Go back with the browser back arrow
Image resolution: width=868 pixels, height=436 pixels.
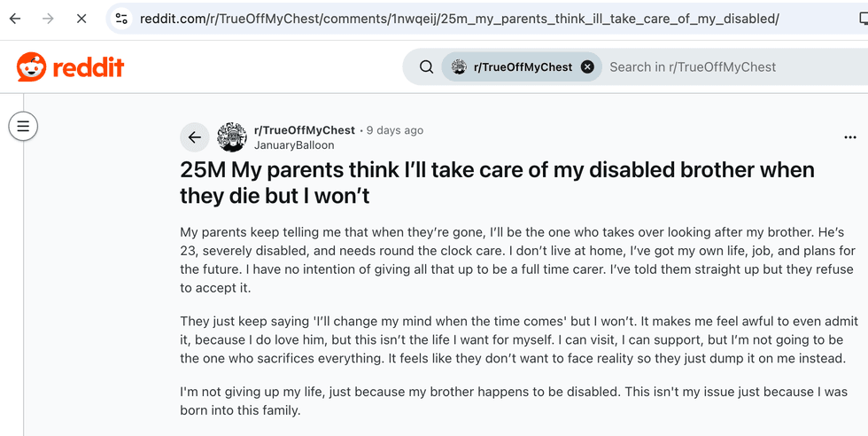(15, 19)
